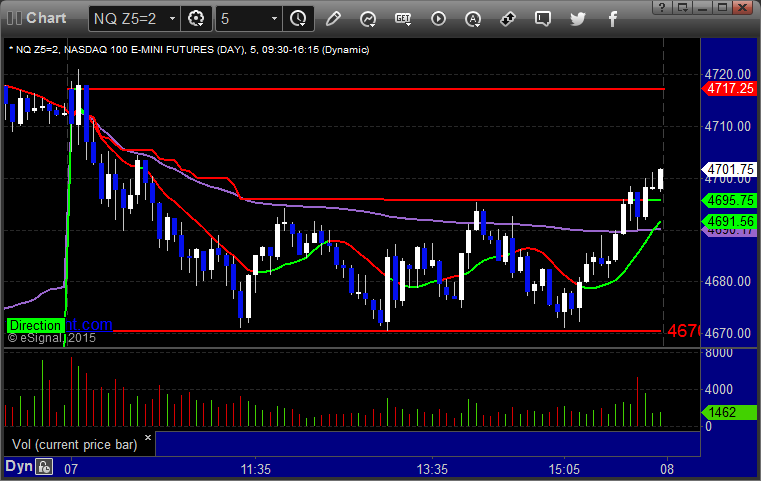Click the 8000 volume axis label
The width and height of the screenshot is (761, 481).
[x=719, y=353]
